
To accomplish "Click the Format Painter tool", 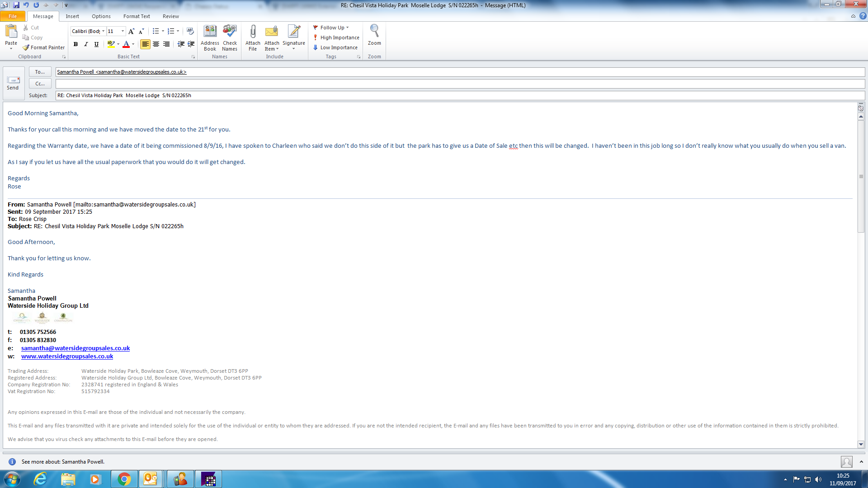I will pyautogui.click(x=44, y=47).
